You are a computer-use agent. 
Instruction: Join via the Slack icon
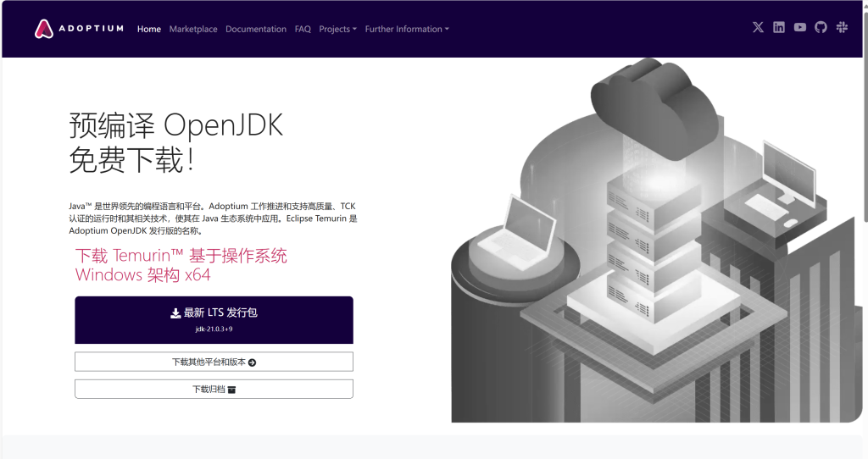842,27
